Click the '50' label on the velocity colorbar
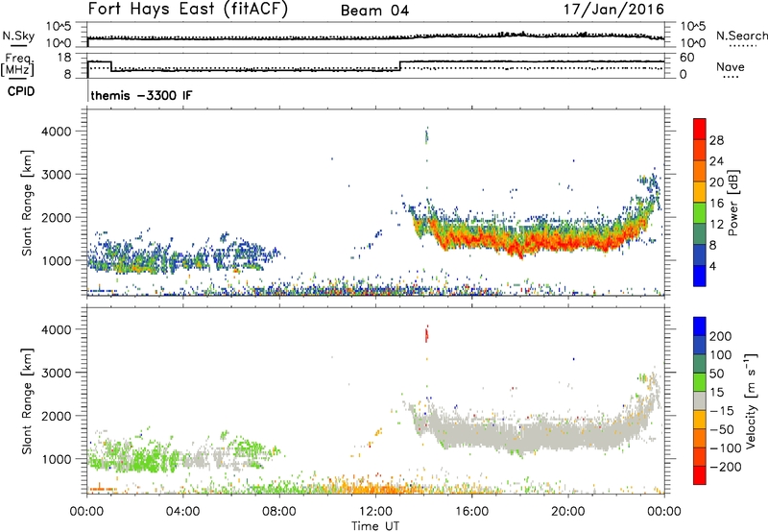Image resolution: width=768 pixels, height=532 pixels. [x=716, y=374]
